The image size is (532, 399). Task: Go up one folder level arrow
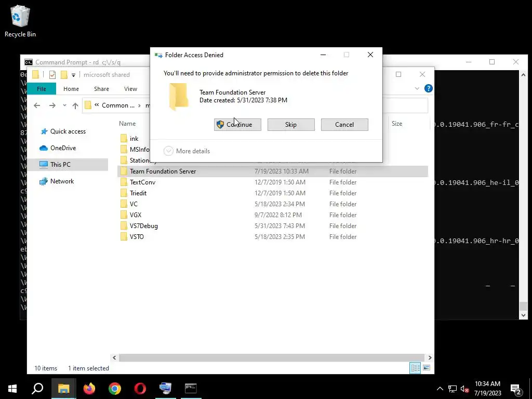tap(75, 105)
